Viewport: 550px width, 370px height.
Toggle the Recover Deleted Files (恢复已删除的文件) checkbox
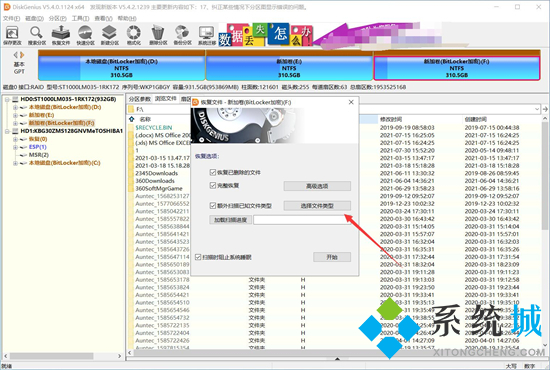click(x=213, y=172)
